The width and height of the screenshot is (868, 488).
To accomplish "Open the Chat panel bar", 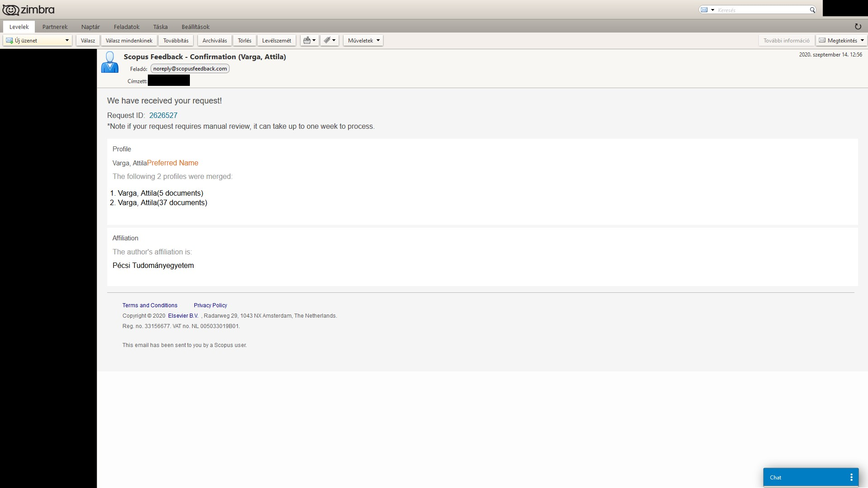I will pyautogui.click(x=811, y=477).
